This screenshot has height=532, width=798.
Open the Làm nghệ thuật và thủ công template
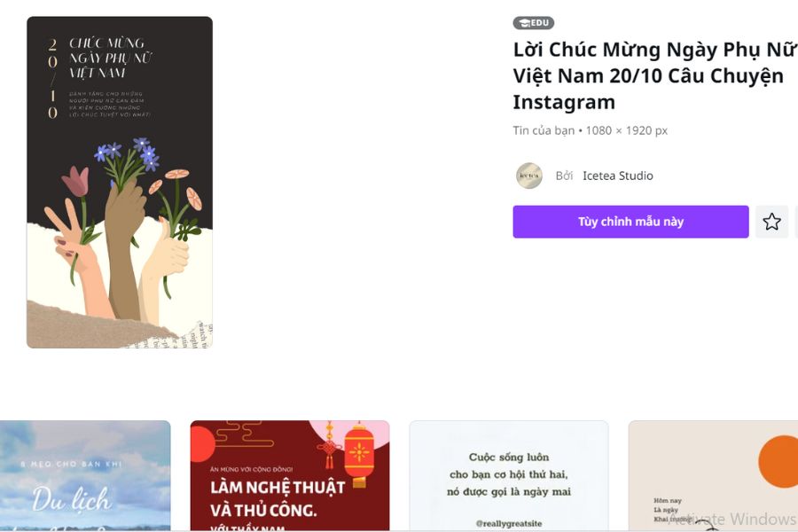(290, 475)
